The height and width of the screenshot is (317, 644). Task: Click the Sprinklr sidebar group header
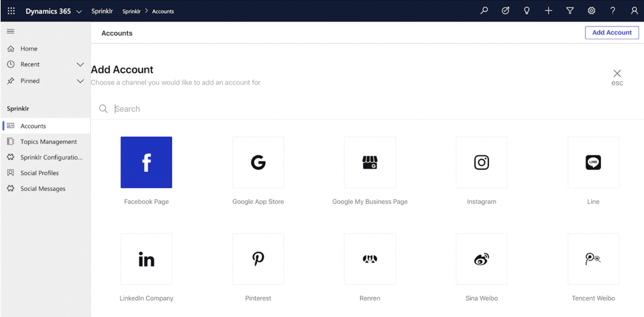pos(18,108)
